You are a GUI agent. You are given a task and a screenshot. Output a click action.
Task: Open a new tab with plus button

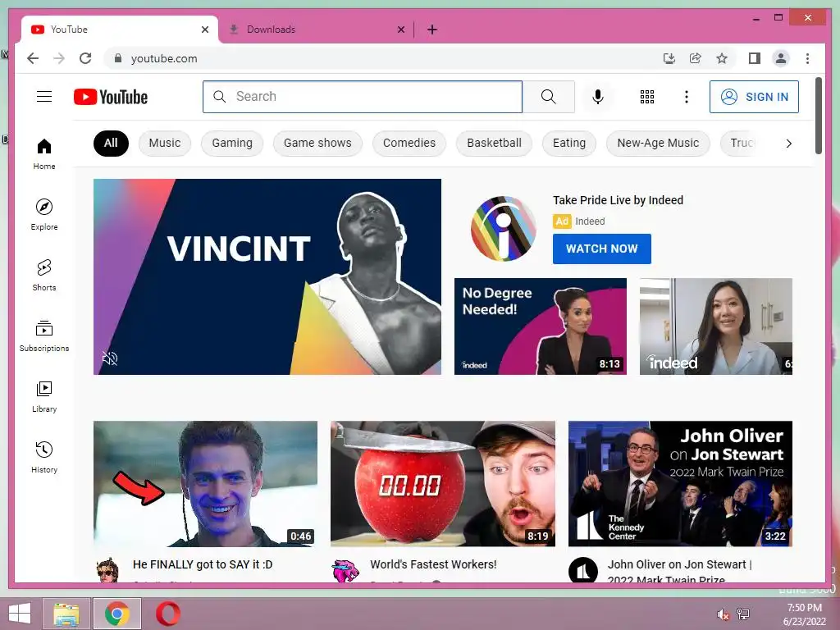(x=432, y=30)
